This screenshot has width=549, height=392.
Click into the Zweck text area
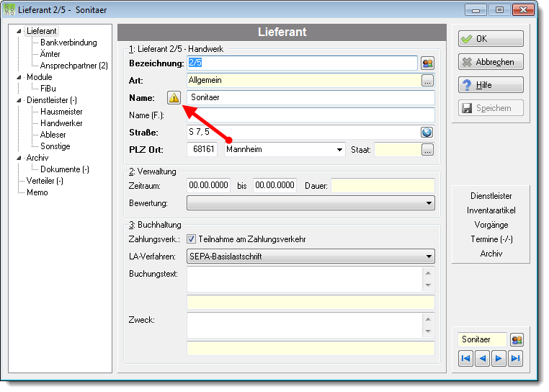tap(305, 326)
